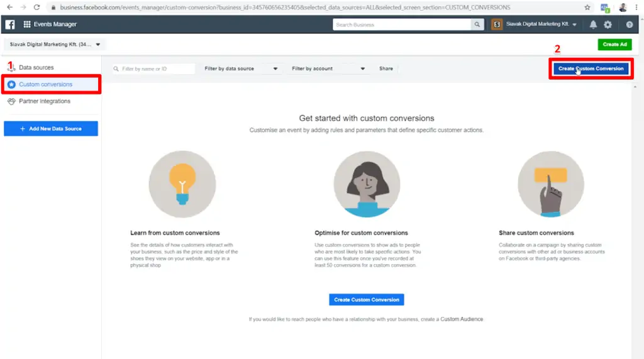Open the Events Manager grid menu icon
644x359 pixels.
[x=27, y=25]
